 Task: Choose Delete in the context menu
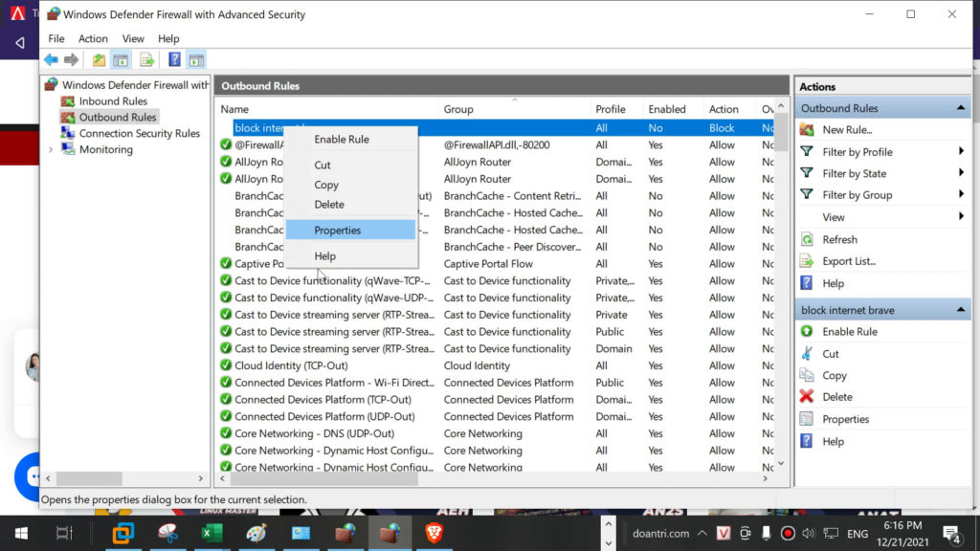point(351,205)
